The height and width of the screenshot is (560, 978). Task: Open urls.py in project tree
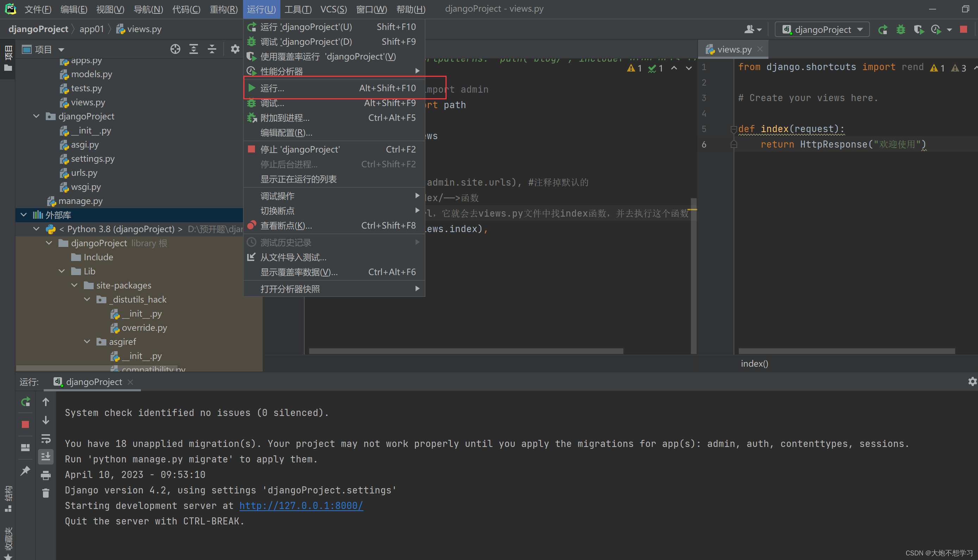84,173
